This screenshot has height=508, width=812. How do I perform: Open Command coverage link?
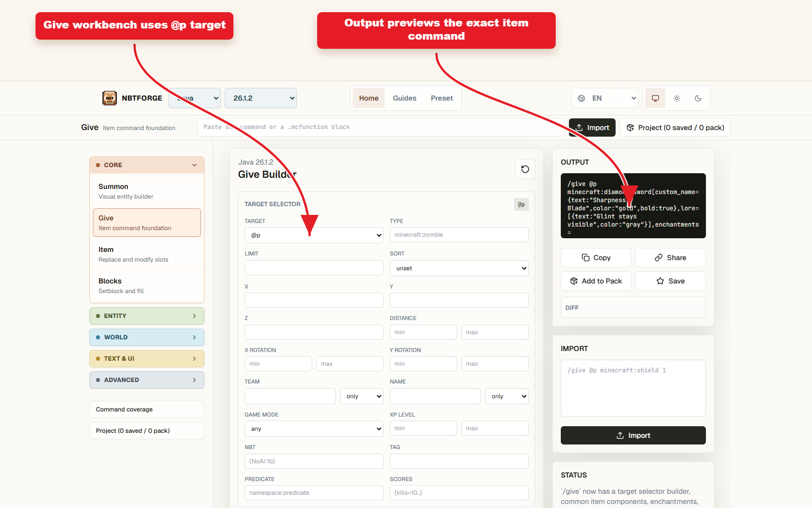147,409
